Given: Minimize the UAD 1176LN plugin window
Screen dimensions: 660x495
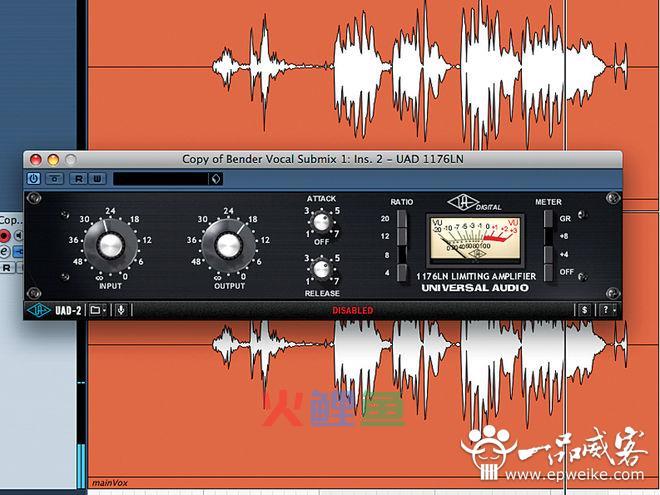Looking at the screenshot, I should point(53,160).
